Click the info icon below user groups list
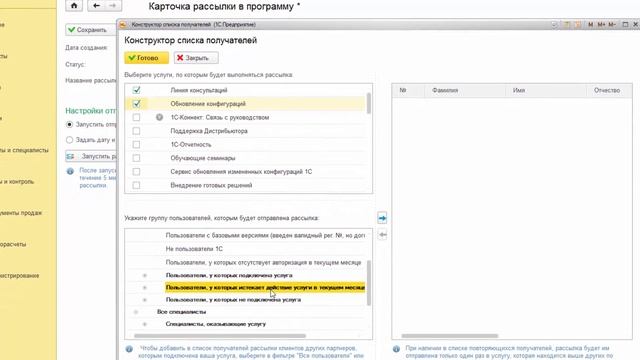640x360 pixels. coord(129,349)
